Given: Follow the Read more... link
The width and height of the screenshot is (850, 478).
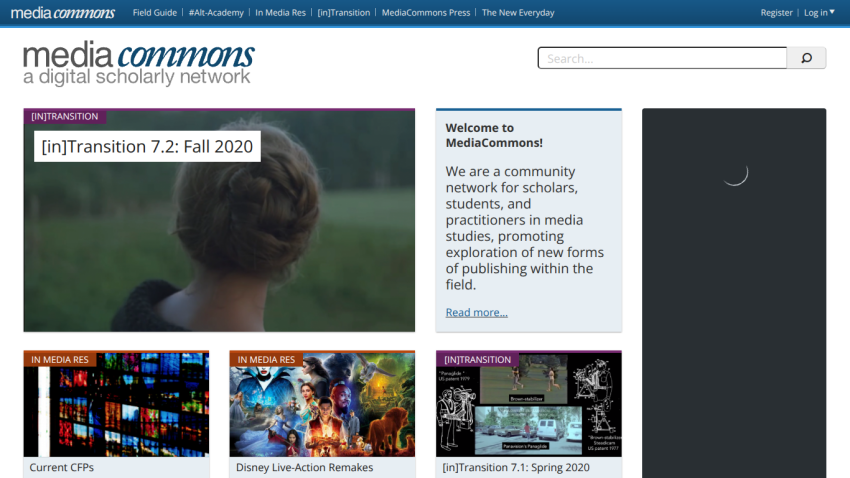Looking at the screenshot, I should tap(476, 312).
